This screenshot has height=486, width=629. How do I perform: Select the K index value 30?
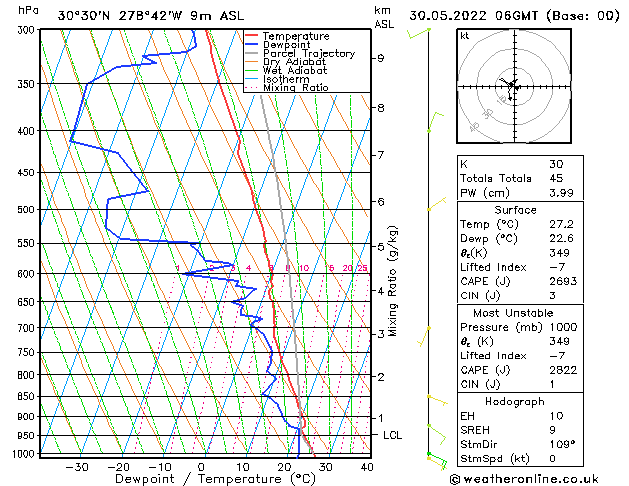tap(556, 164)
